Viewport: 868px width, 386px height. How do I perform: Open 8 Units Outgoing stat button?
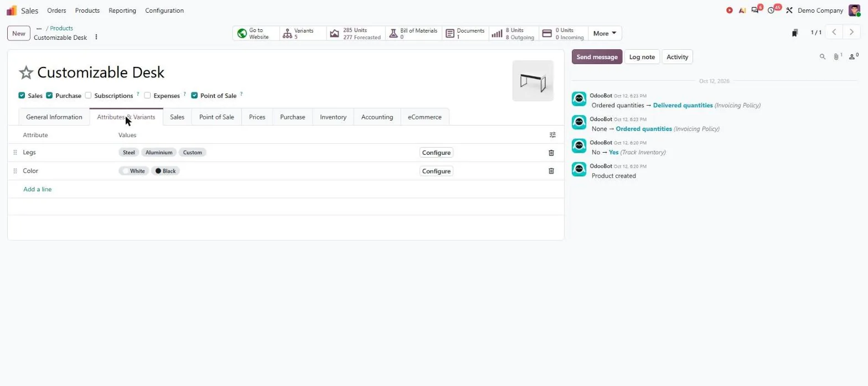pos(514,33)
